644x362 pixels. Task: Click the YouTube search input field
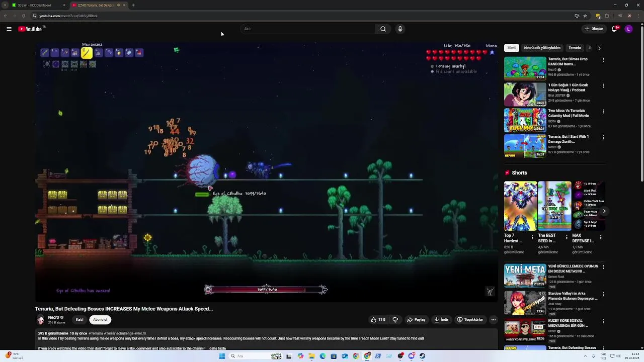(x=308, y=29)
